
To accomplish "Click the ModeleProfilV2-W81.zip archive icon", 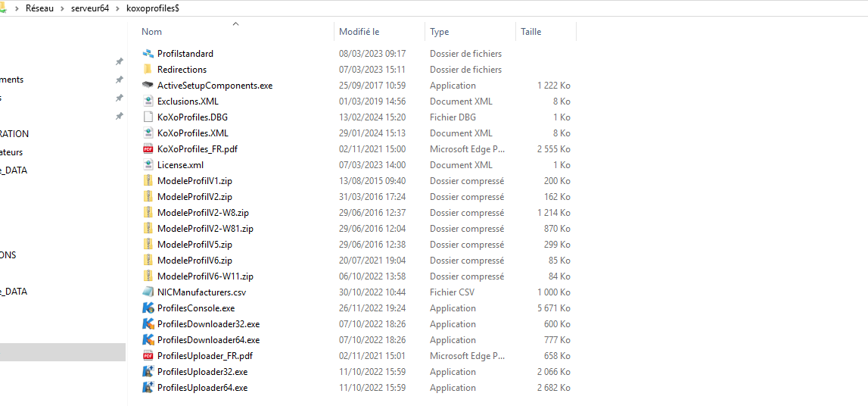I will 148,228.
